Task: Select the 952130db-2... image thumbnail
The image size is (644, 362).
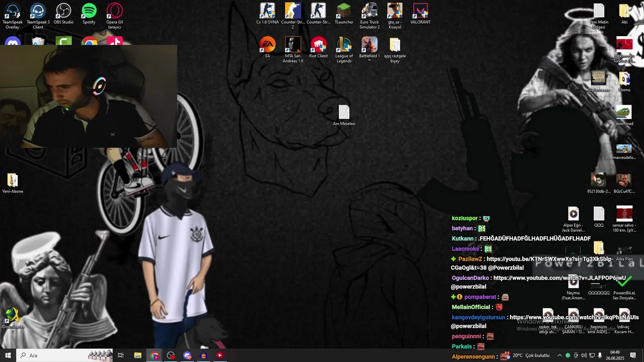Action: (x=599, y=183)
